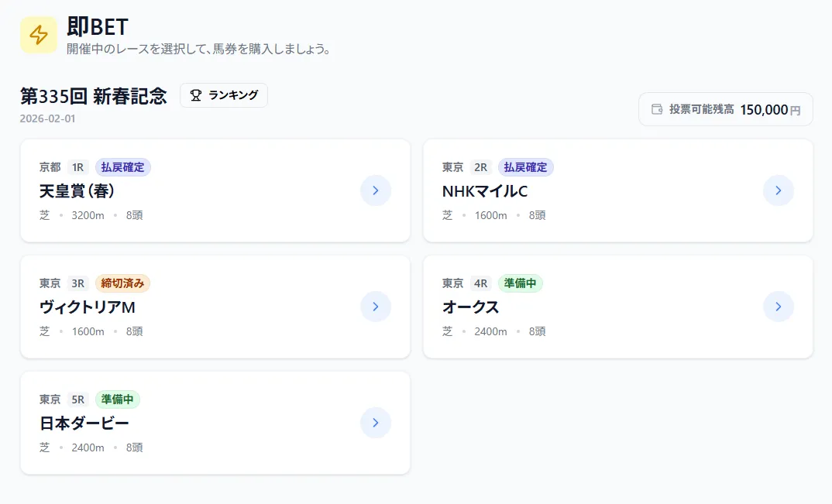Click the yellow lightning bolt 即BET icon
The width and height of the screenshot is (832, 504).
tap(38, 35)
